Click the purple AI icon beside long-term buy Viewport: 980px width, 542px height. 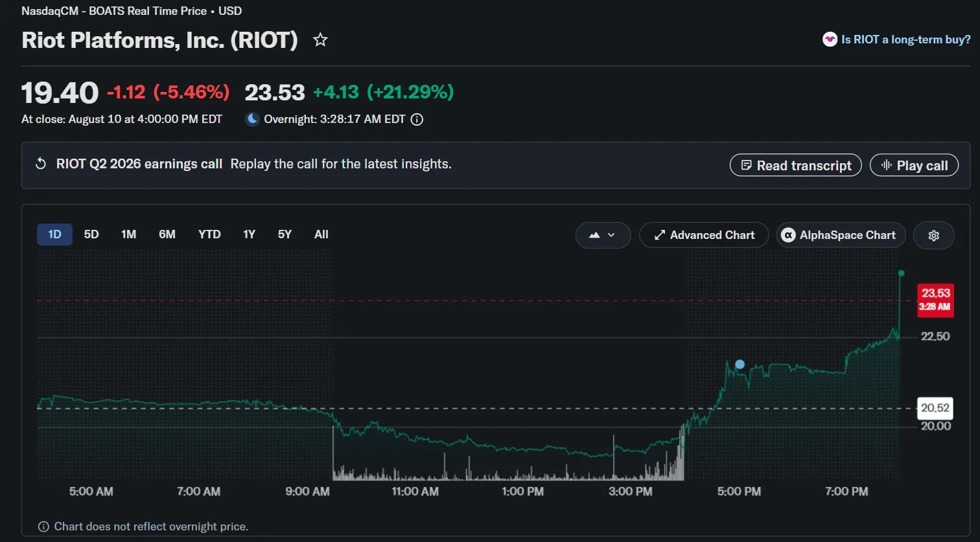830,40
